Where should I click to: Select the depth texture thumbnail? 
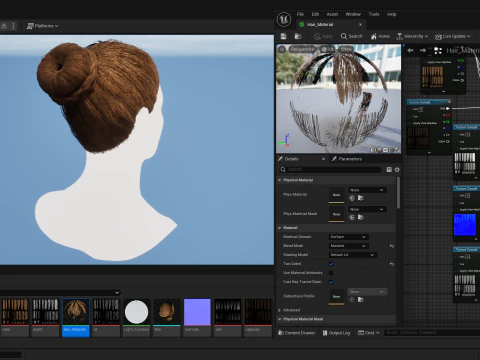(45, 317)
